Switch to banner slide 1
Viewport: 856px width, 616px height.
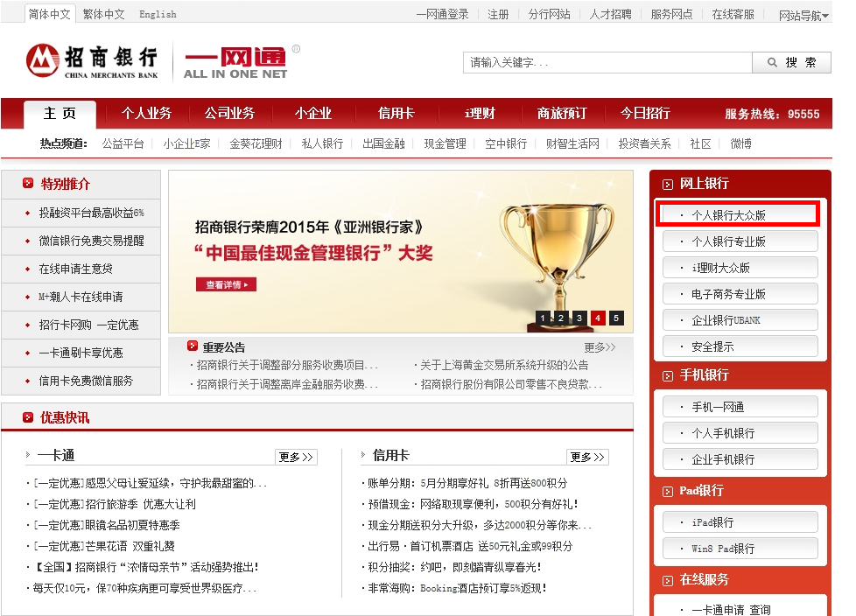point(542,318)
